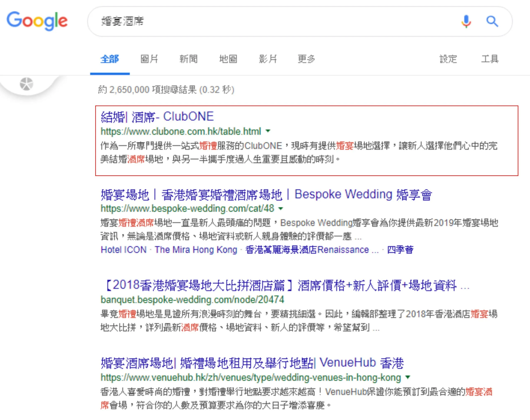530x420 pixels.
Task: Open 香港萬麗海景酒店Renaissance sitelink
Action: point(312,250)
